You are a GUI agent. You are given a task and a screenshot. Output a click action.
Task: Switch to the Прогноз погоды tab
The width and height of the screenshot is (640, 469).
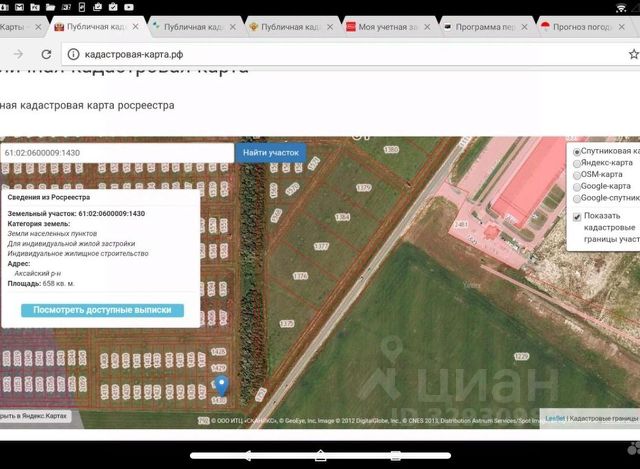580,27
